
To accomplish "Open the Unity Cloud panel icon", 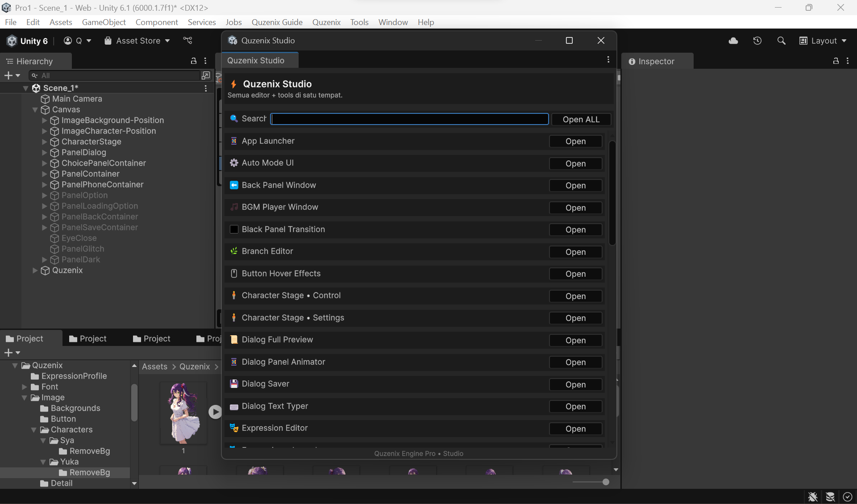I will tap(733, 41).
